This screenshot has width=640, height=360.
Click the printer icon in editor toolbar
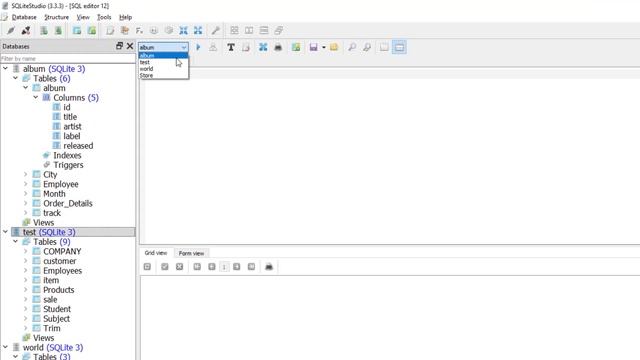pos(278,47)
